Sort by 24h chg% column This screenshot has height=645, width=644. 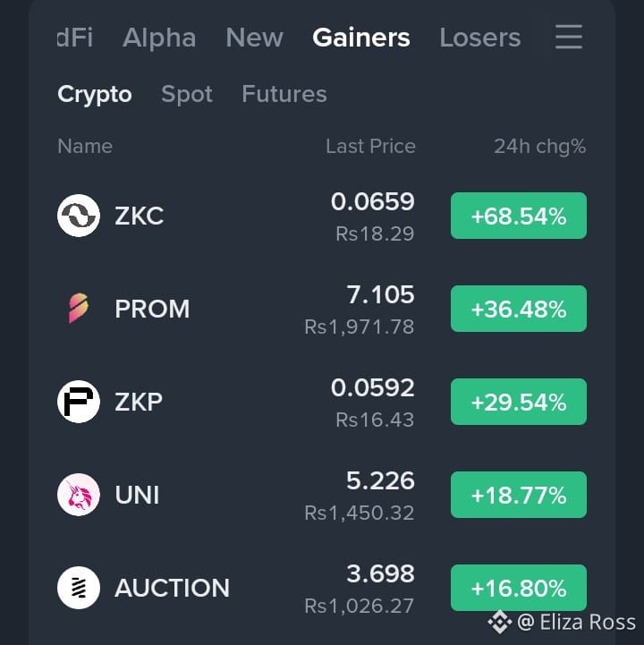click(x=540, y=147)
